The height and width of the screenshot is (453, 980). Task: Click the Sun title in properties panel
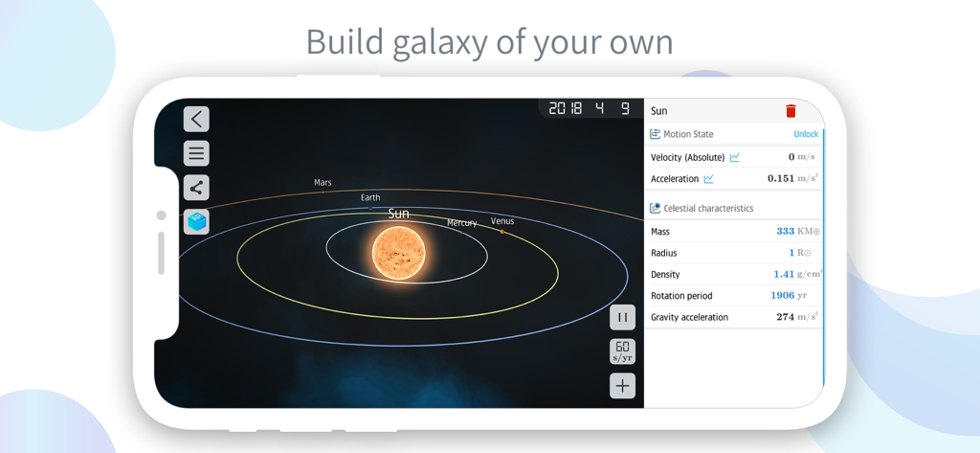658,111
